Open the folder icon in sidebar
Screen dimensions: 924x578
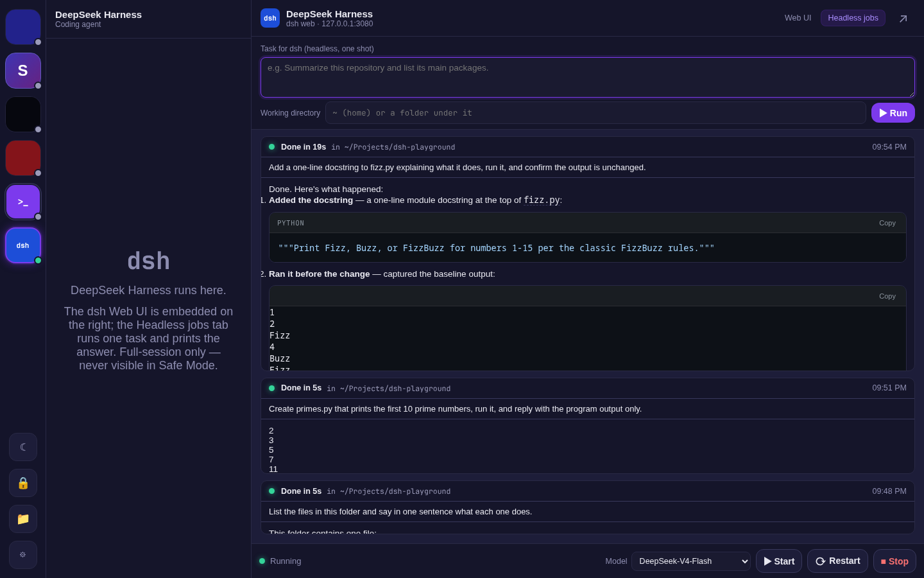click(x=23, y=519)
